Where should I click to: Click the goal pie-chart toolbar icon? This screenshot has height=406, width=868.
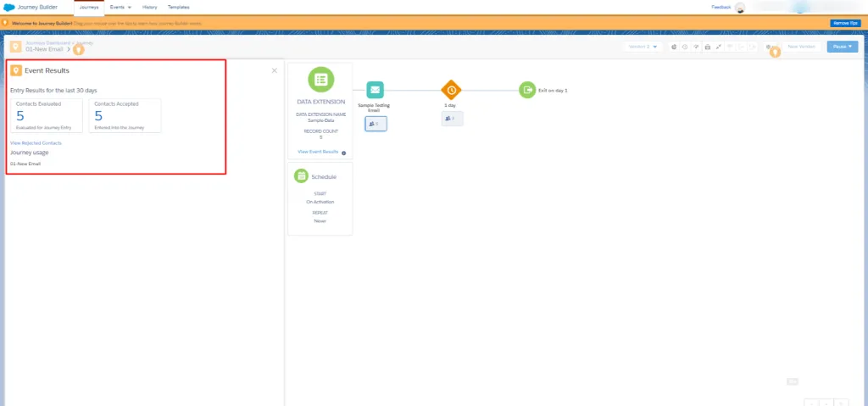coord(674,47)
